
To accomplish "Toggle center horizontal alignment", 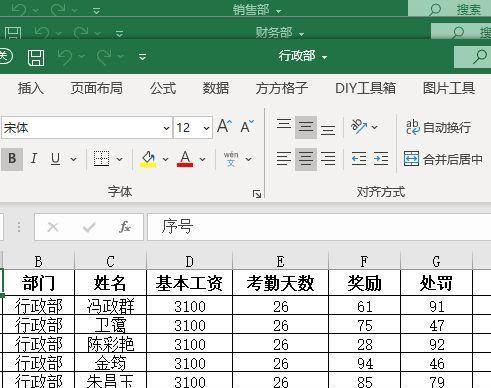I will click(306, 159).
